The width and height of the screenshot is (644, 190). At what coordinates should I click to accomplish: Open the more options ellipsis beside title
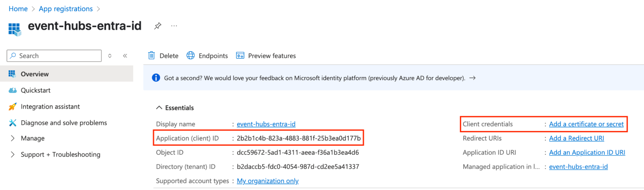tap(174, 26)
